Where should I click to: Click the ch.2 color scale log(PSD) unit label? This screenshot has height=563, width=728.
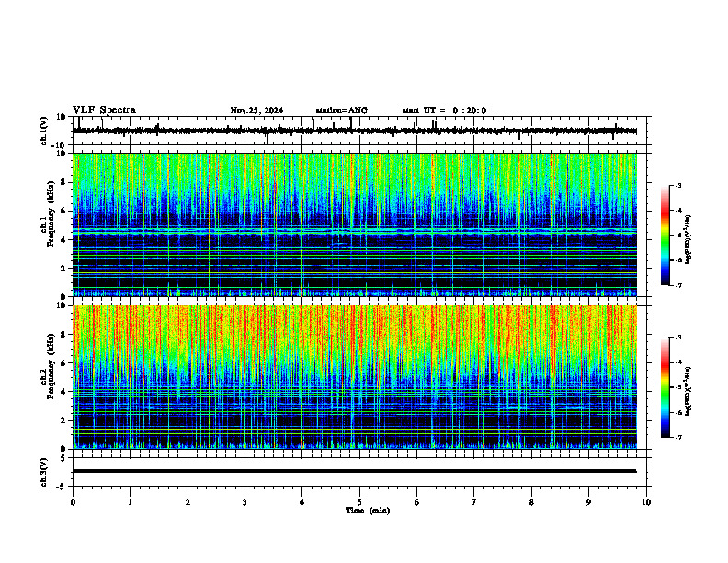[x=689, y=391]
